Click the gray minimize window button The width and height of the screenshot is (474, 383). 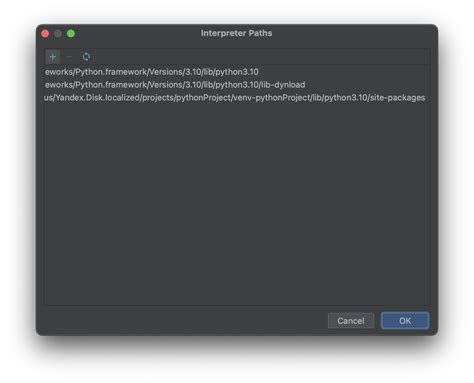[x=58, y=33]
